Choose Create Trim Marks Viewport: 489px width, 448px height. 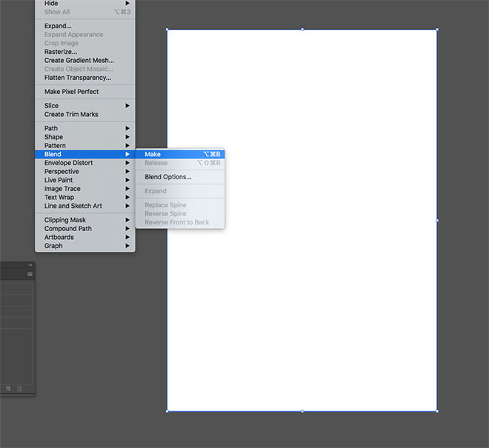(85, 115)
